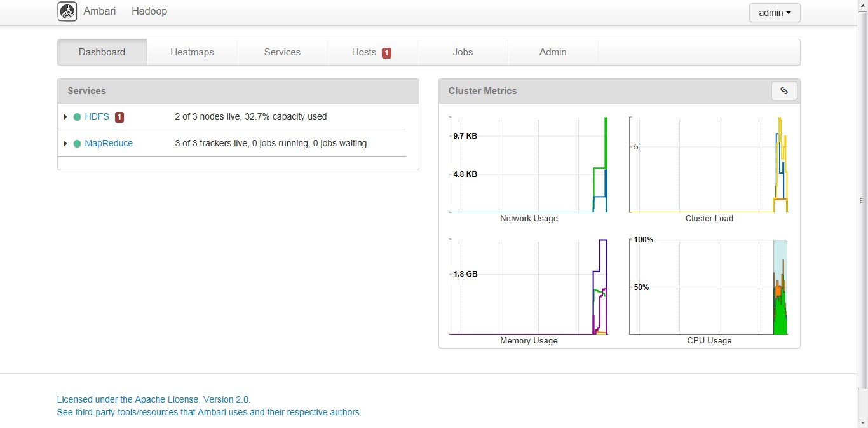
Task: Click the vertical scrollbar on the page
Action: 862,199
